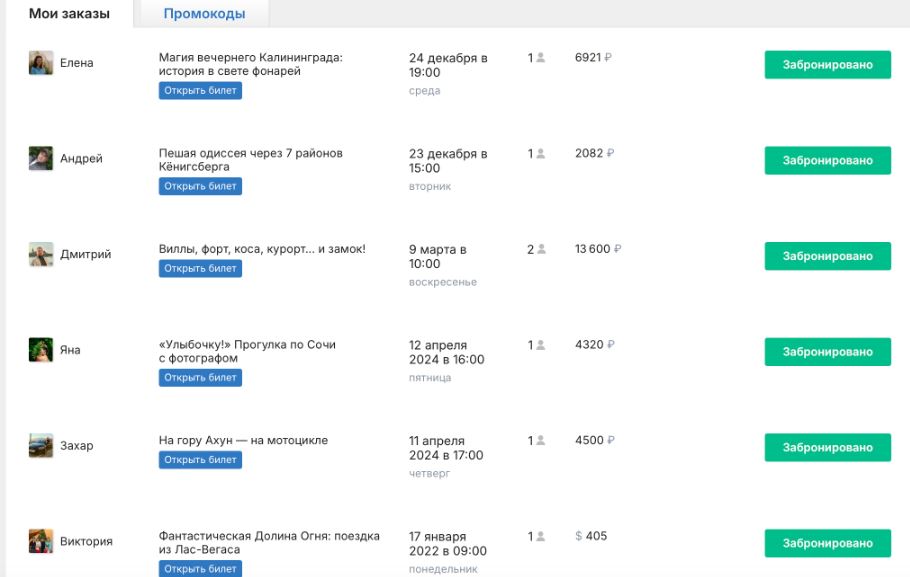
Task: Select the Мои заказы tab
Action: [x=69, y=14]
